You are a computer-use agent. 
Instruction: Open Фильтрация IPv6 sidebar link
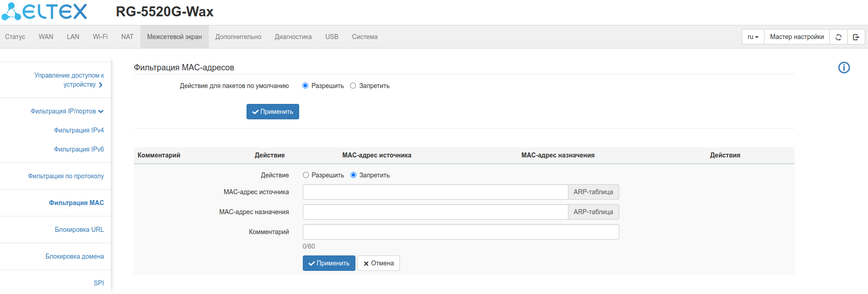click(x=79, y=149)
